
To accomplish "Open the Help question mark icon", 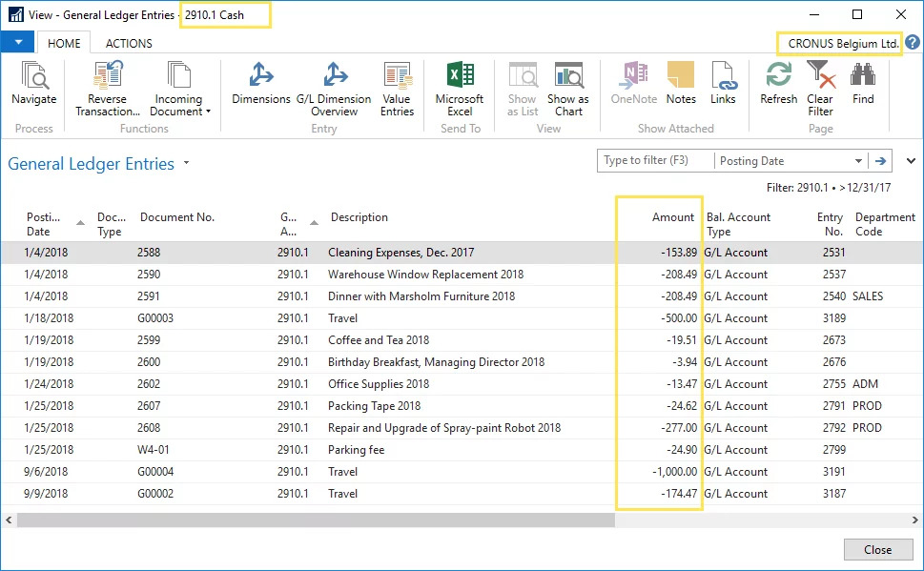I will 913,43.
